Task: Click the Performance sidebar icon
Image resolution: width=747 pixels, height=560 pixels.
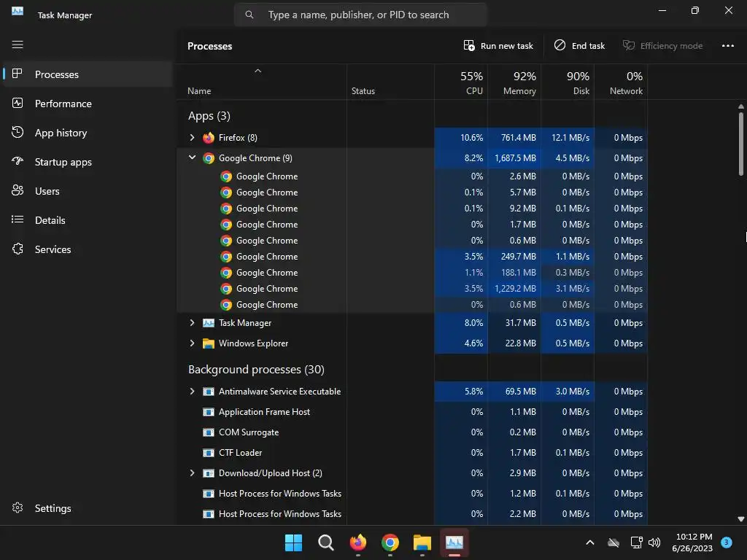Action: coord(18,104)
